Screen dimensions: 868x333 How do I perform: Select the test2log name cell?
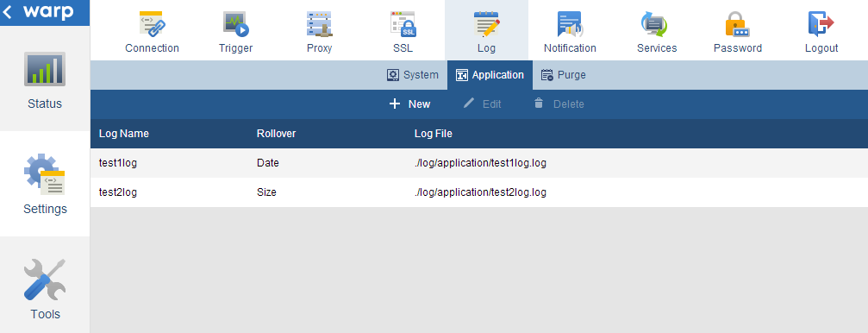[118, 193]
